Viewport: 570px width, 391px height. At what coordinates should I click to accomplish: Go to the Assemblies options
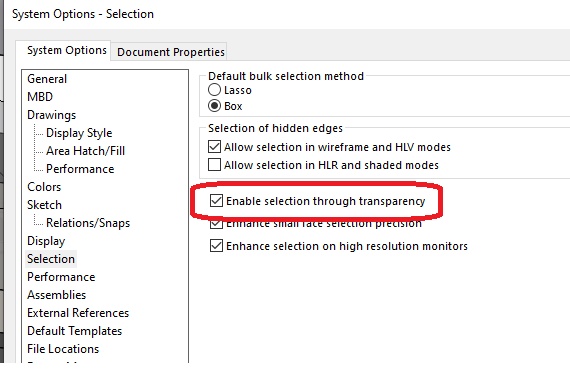pos(56,295)
